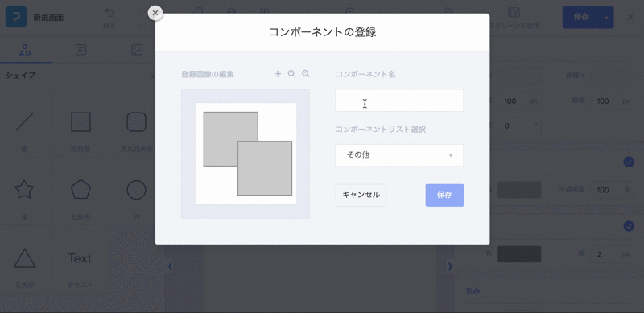Zoom out of the registration image

point(306,74)
